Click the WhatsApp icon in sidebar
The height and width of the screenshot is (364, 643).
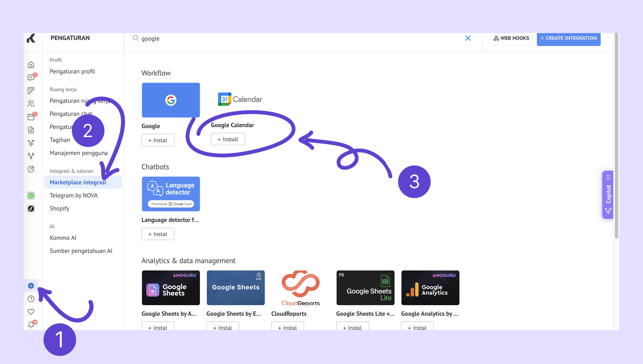(x=31, y=195)
